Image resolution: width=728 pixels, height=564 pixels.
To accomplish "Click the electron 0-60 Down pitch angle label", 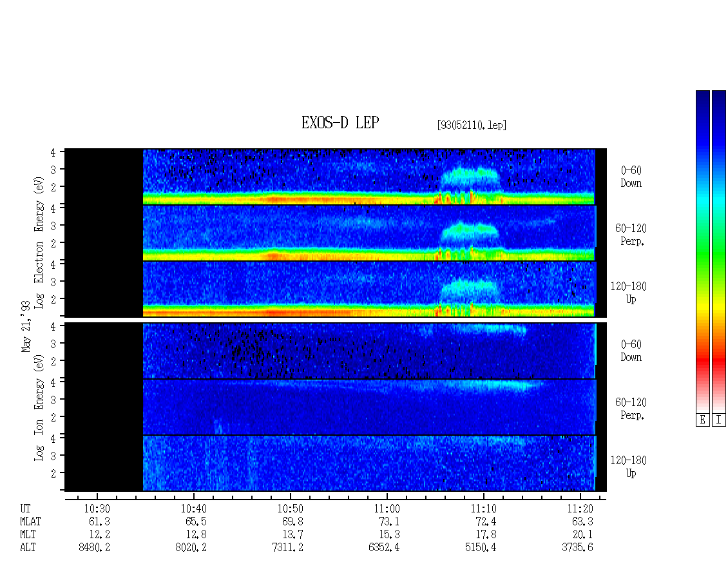I will pyautogui.click(x=631, y=177).
